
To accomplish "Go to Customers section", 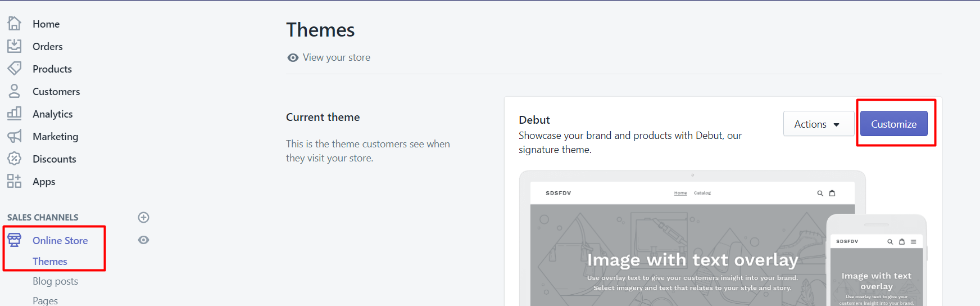I will pos(56,91).
